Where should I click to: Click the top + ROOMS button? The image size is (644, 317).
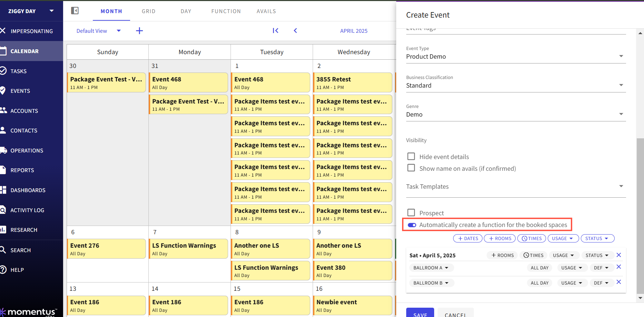click(500, 238)
